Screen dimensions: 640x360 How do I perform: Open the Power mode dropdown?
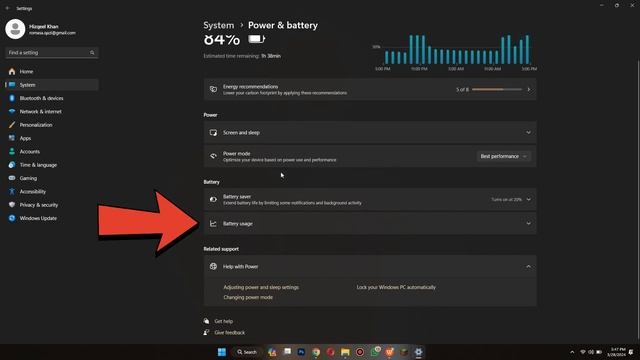coord(504,156)
